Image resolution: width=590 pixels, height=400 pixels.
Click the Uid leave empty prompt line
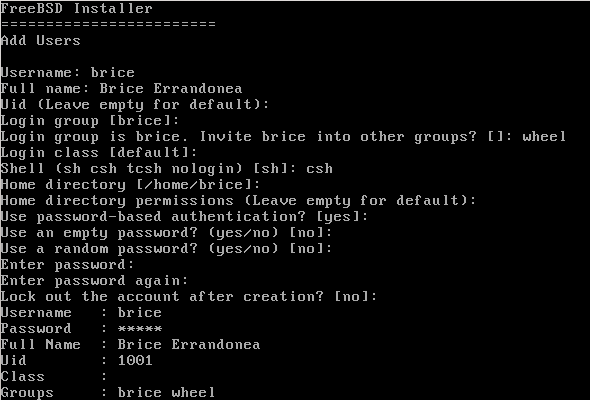pyautogui.click(x=135, y=104)
